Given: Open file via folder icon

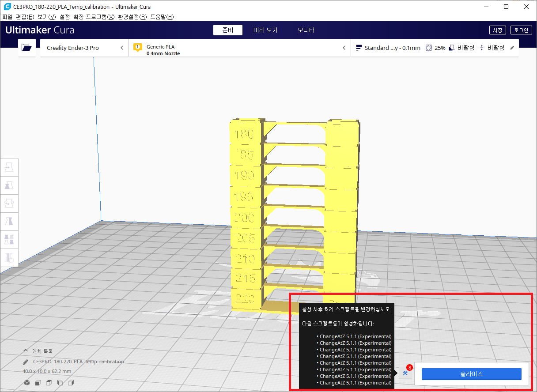Looking at the screenshot, I should coord(27,48).
